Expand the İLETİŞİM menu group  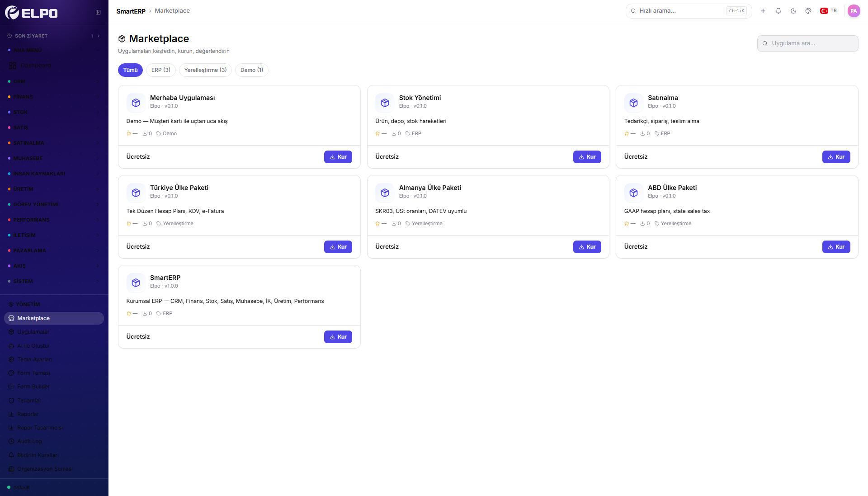coord(54,235)
